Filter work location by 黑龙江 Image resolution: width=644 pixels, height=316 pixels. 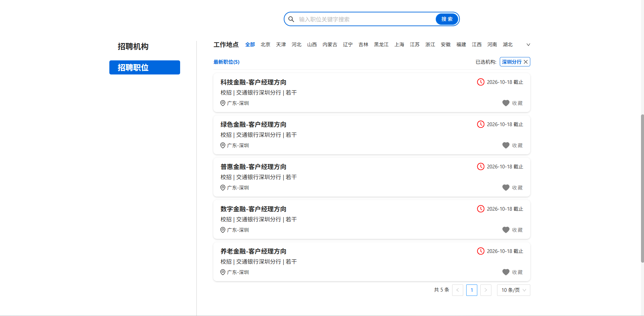click(381, 45)
